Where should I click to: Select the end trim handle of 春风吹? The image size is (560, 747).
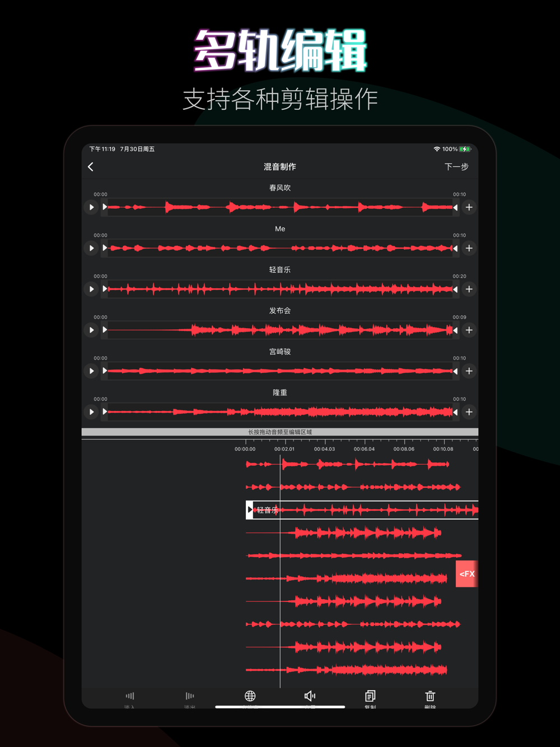click(x=455, y=207)
